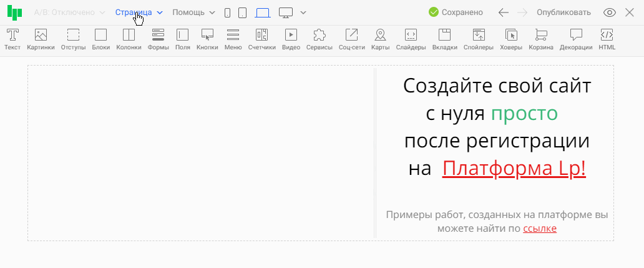Add Соц-сети social buttons
This screenshot has width=644, height=268.
[351, 39]
